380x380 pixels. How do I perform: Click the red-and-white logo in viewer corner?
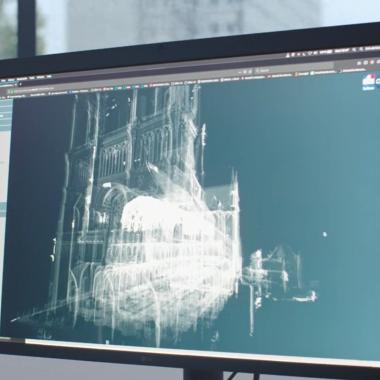369,80
